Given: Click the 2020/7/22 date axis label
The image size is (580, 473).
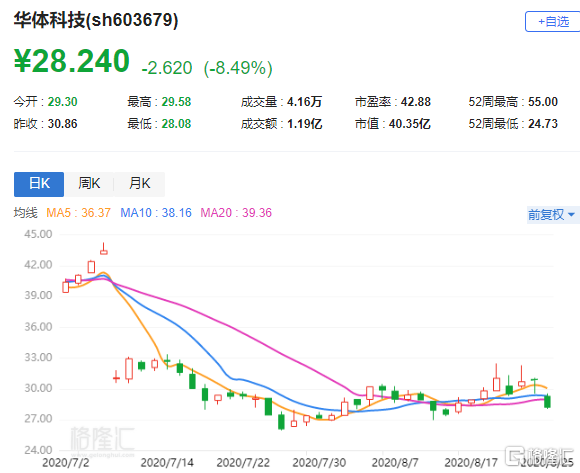Looking at the screenshot, I should pos(243,463).
